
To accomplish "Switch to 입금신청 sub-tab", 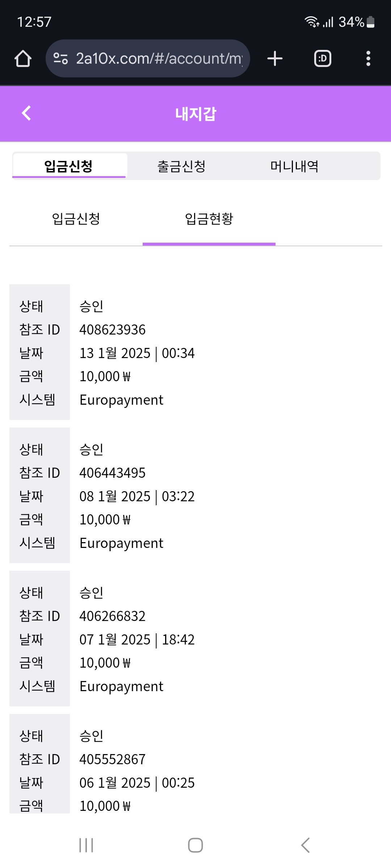I will click(76, 219).
